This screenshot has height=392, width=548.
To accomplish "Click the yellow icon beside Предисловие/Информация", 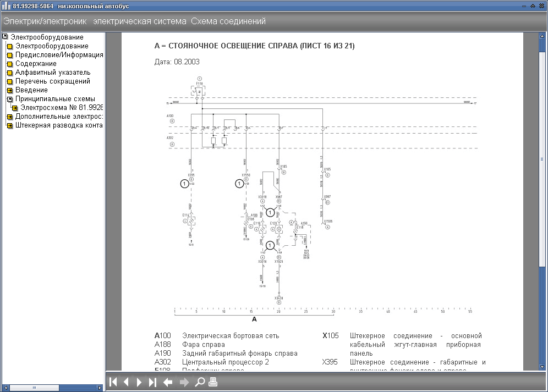I will point(10,55).
